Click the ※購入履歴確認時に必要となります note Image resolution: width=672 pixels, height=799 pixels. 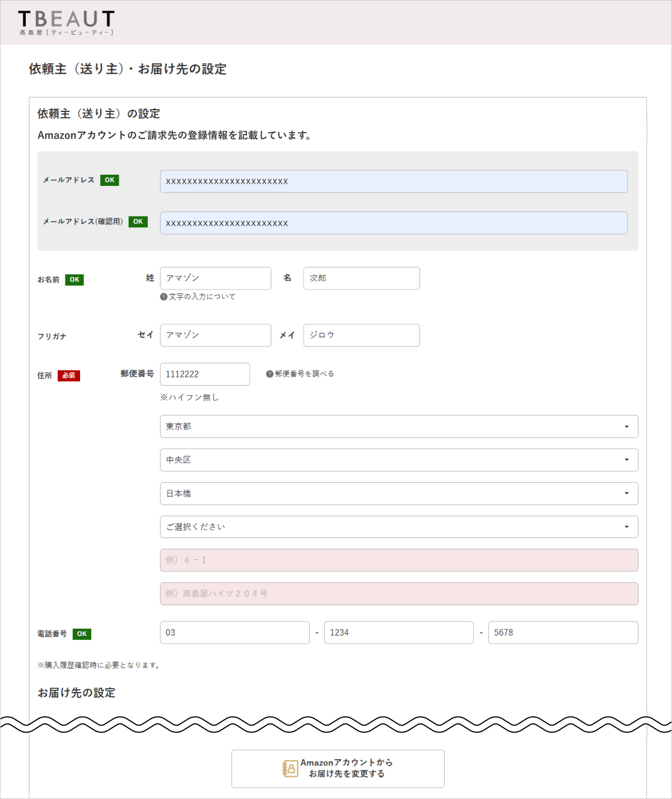tap(99, 665)
